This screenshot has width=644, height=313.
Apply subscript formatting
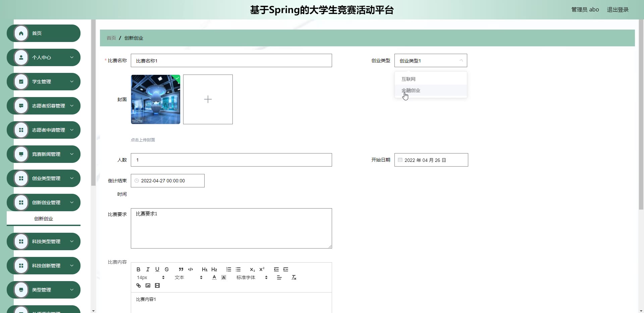(252, 269)
